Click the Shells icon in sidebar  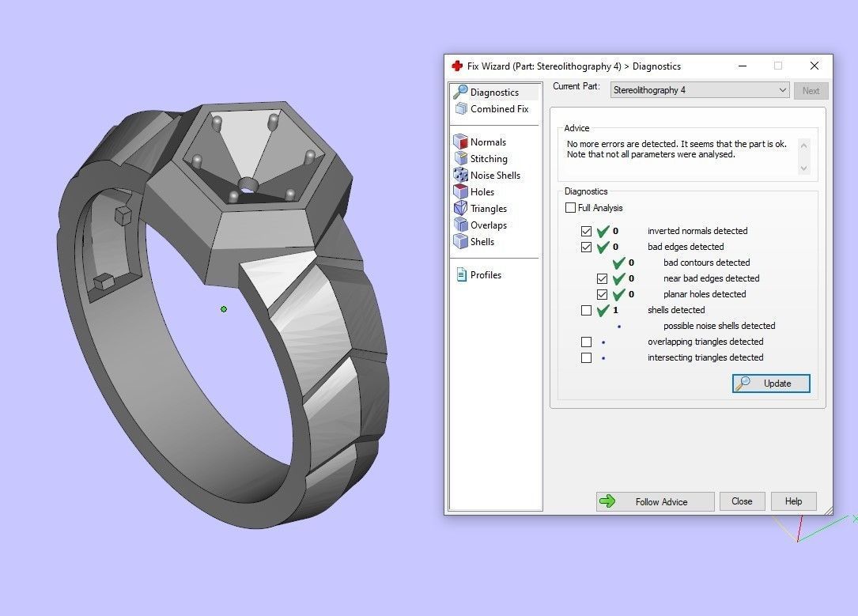461,241
